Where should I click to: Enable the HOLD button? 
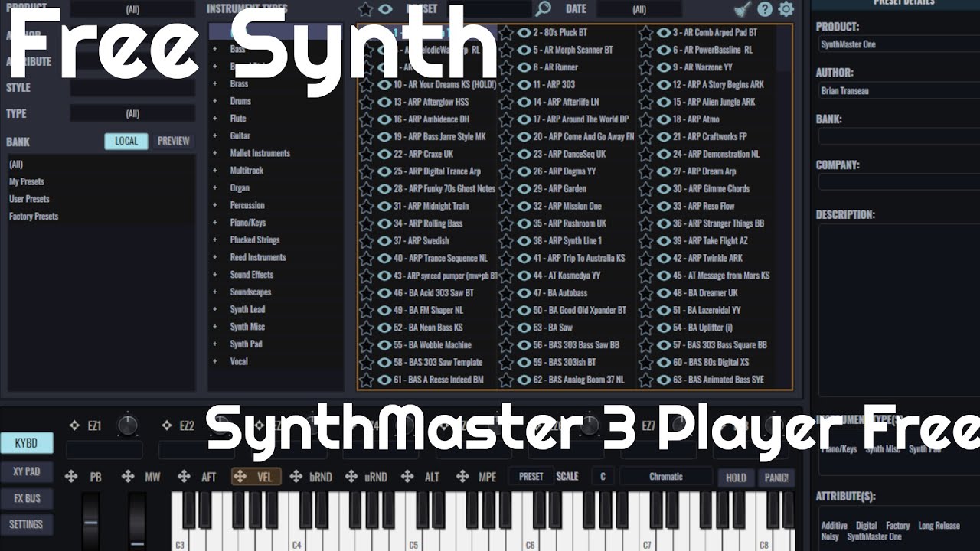(736, 478)
